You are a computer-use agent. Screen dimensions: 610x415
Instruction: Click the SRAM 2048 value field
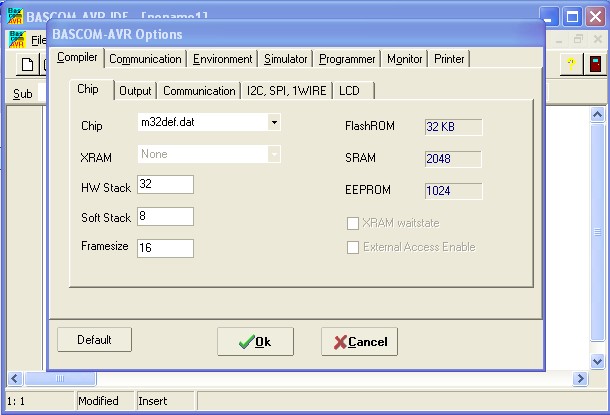[x=453, y=159]
